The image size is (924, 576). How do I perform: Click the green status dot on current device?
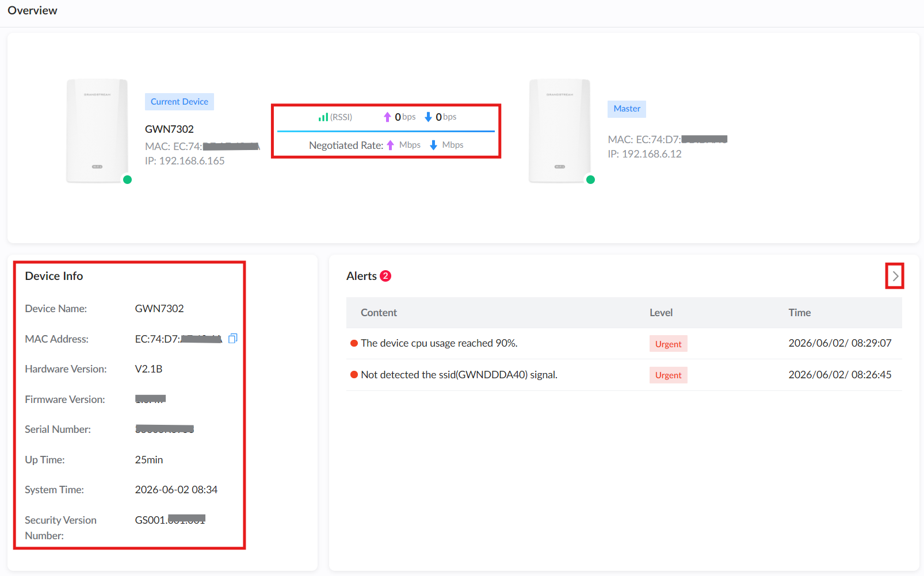pos(128,179)
